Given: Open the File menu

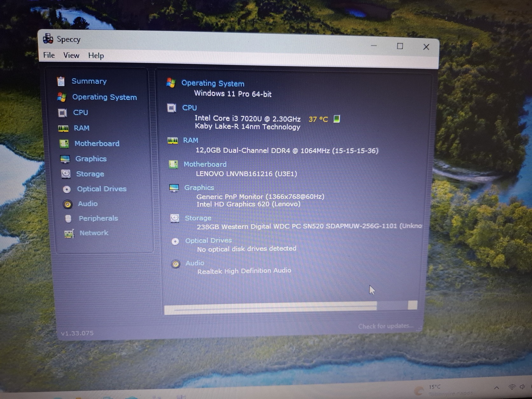Looking at the screenshot, I should (x=49, y=55).
